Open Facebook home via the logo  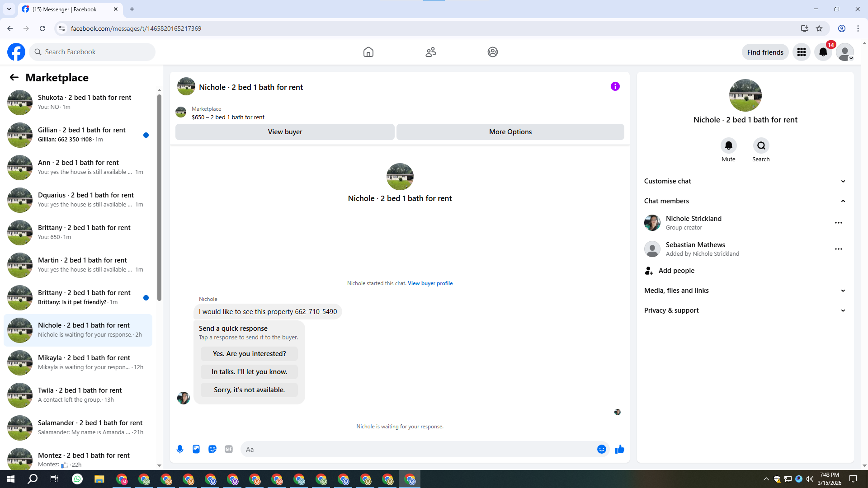point(16,52)
